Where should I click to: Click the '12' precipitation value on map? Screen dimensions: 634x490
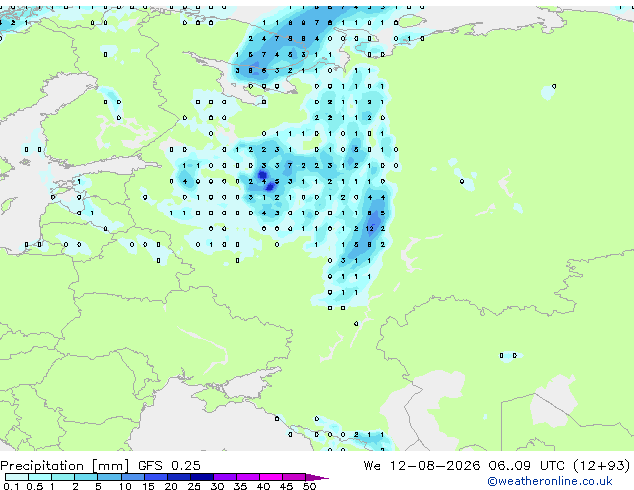(x=370, y=229)
